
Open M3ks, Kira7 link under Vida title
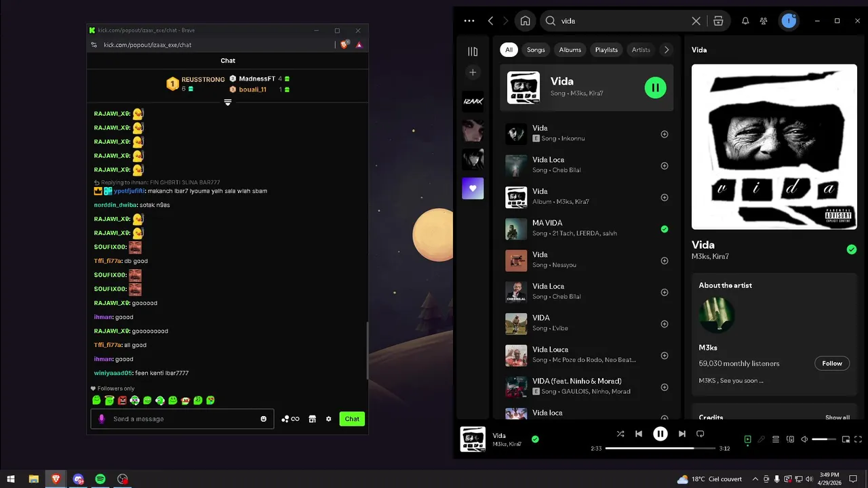710,257
